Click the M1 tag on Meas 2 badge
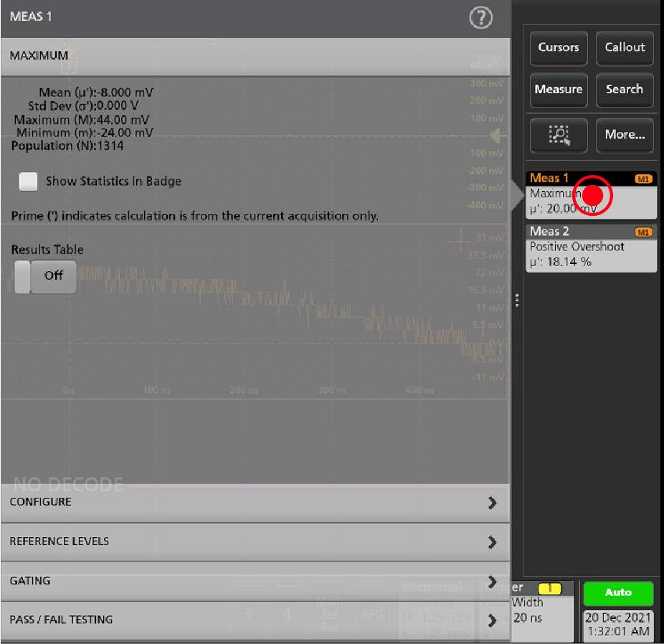The image size is (664, 644). click(x=643, y=232)
